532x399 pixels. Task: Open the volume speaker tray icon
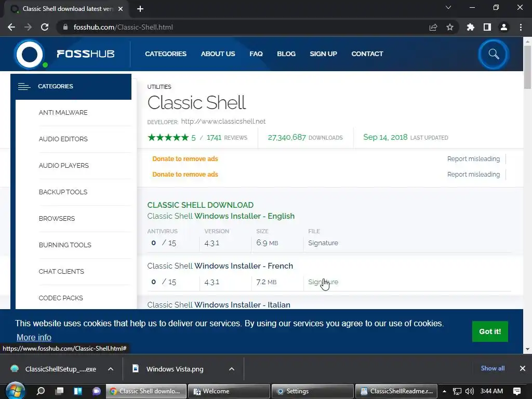[x=470, y=391]
